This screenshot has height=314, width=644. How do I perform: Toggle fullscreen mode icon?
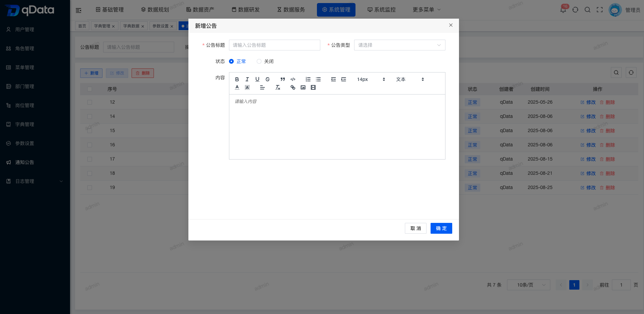click(600, 10)
